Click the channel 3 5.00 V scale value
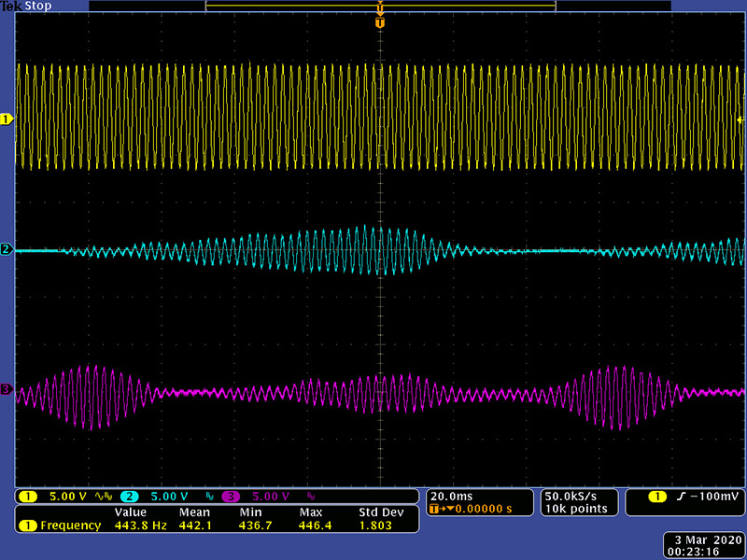747x560 pixels. tap(270, 496)
